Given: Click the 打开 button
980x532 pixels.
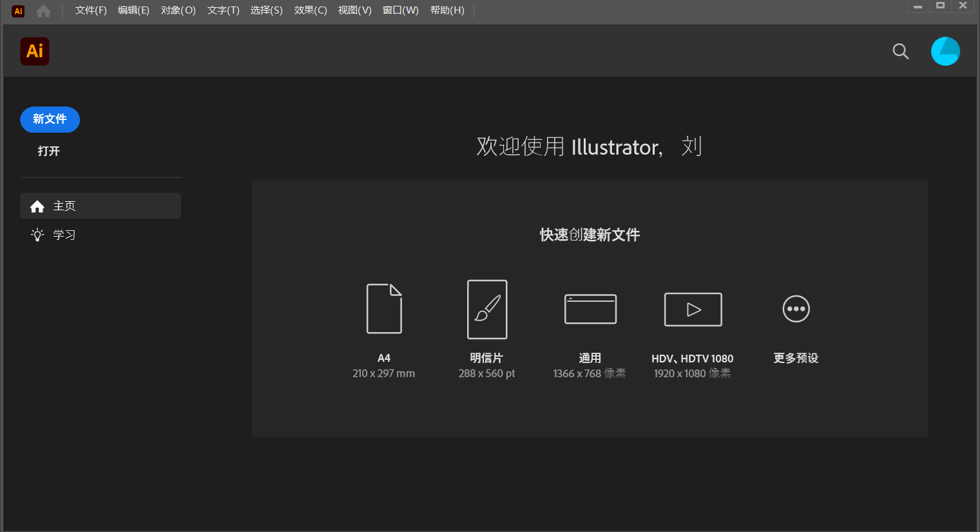Looking at the screenshot, I should [x=48, y=151].
